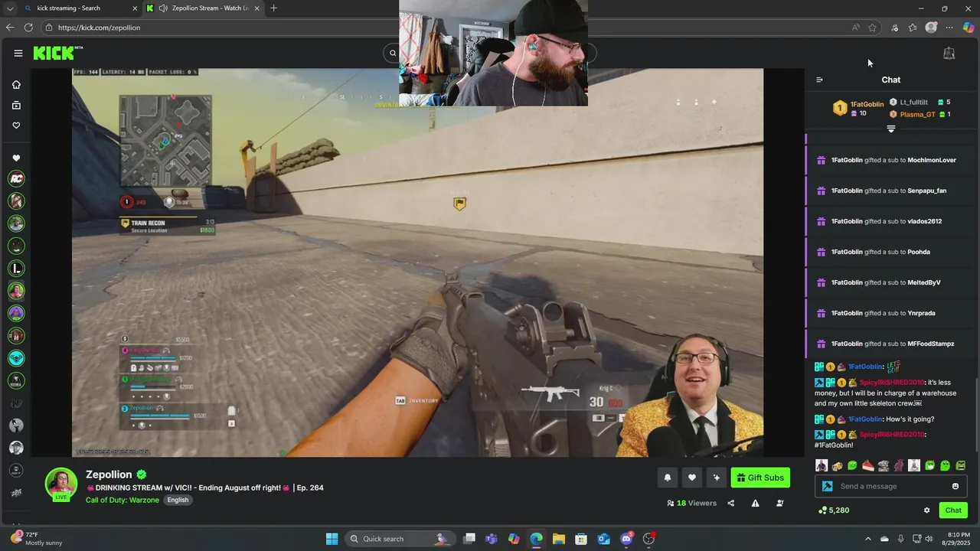Click the address bar URL
This screenshot has height=551, width=980.
(x=99, y=28)
